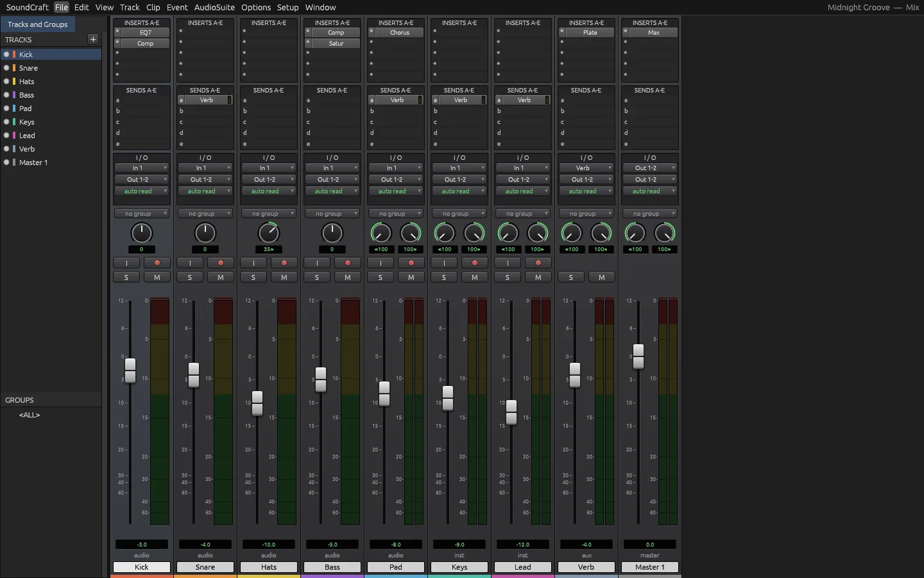Image resolution: width=924 pixels, height=578 pixels.
Task: Solo the Kick channel
Action: coord(126,277)
